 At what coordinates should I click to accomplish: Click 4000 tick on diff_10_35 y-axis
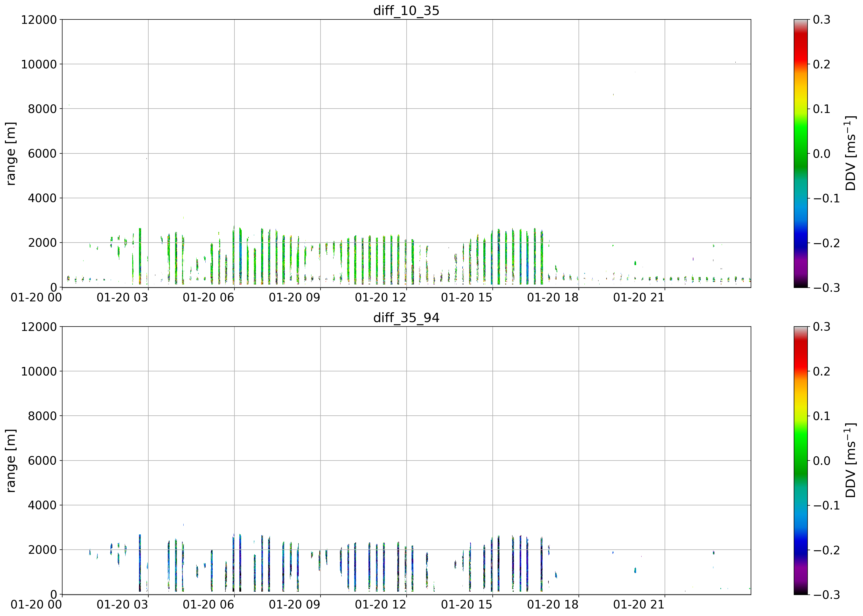[43, 198]
